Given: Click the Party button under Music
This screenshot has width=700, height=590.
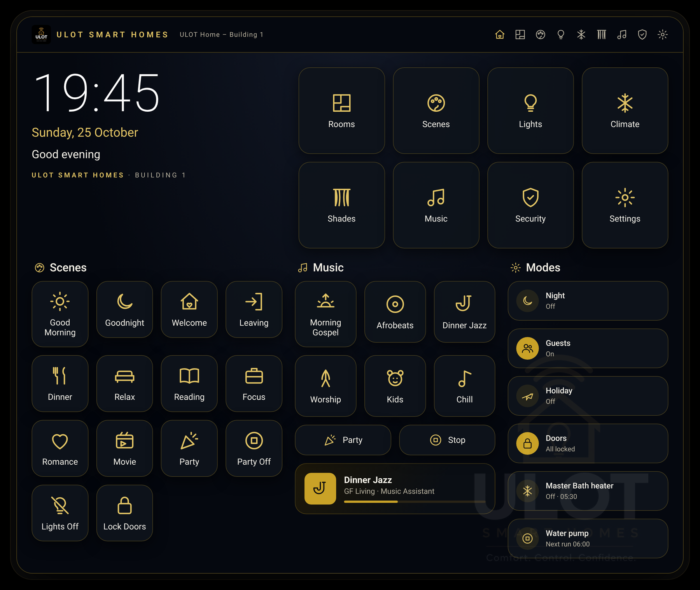Looking at the screenshot, I should pos(343,440).
